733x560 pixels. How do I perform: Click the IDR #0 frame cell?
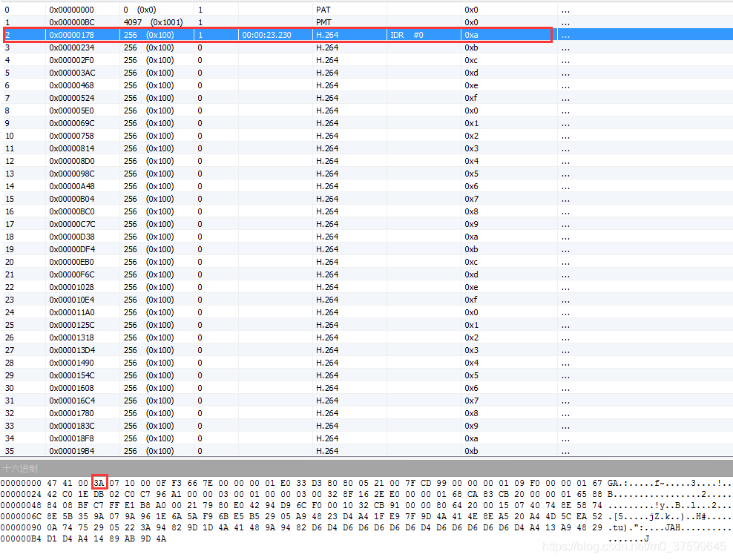[x=407, y=35]
